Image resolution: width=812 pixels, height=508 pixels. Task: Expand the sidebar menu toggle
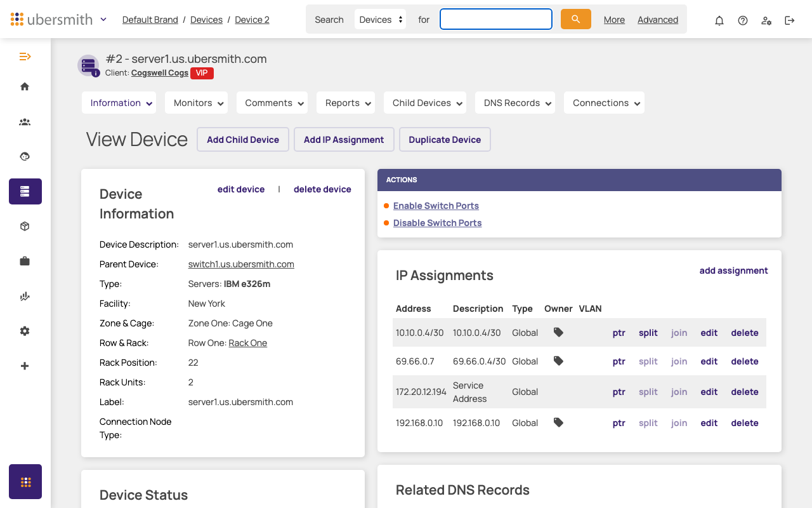coord(25,57)
